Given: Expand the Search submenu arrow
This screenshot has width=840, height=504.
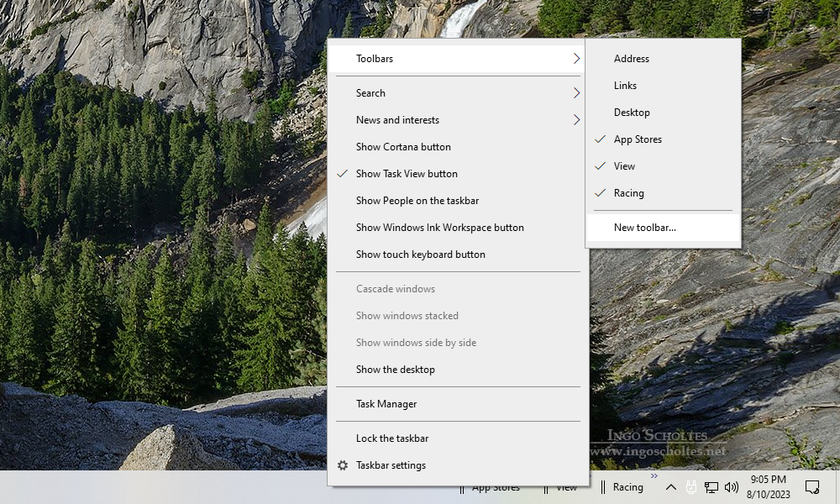Looking at the screenshot, I should point(576,93).
